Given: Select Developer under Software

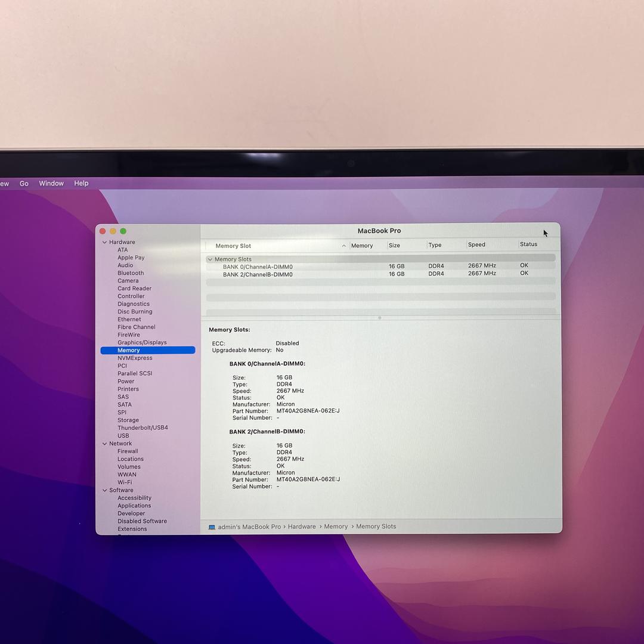Looking at the screenshot, I should 131,513.
